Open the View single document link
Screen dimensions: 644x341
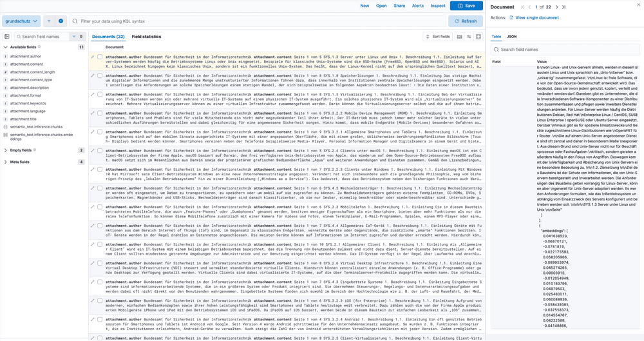click(x=536, y=17)
